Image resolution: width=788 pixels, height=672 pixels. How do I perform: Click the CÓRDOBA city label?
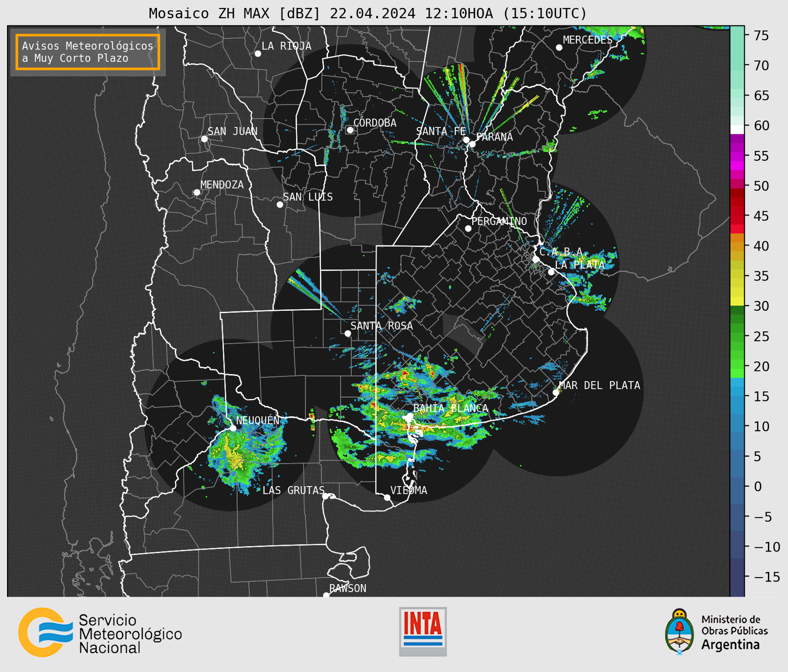click(x=375, y=123)
